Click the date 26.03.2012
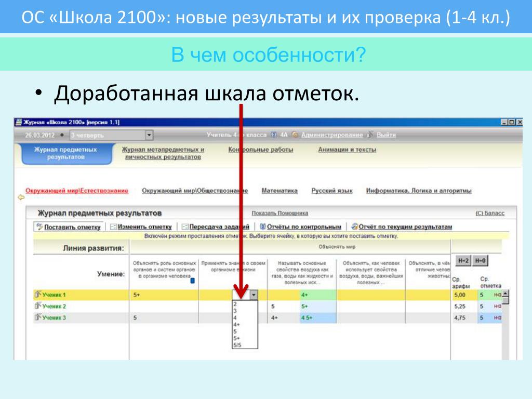Screen dimensions: 532x399 [x=39, y=135]
